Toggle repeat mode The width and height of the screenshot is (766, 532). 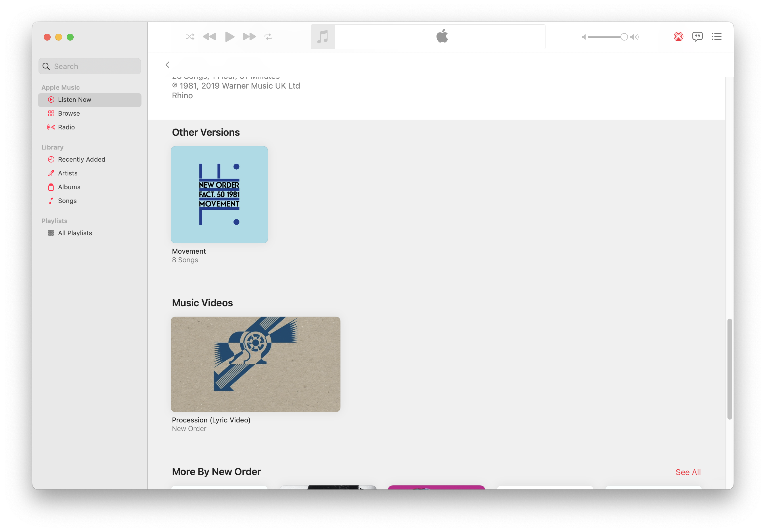(x=269, y=37)
